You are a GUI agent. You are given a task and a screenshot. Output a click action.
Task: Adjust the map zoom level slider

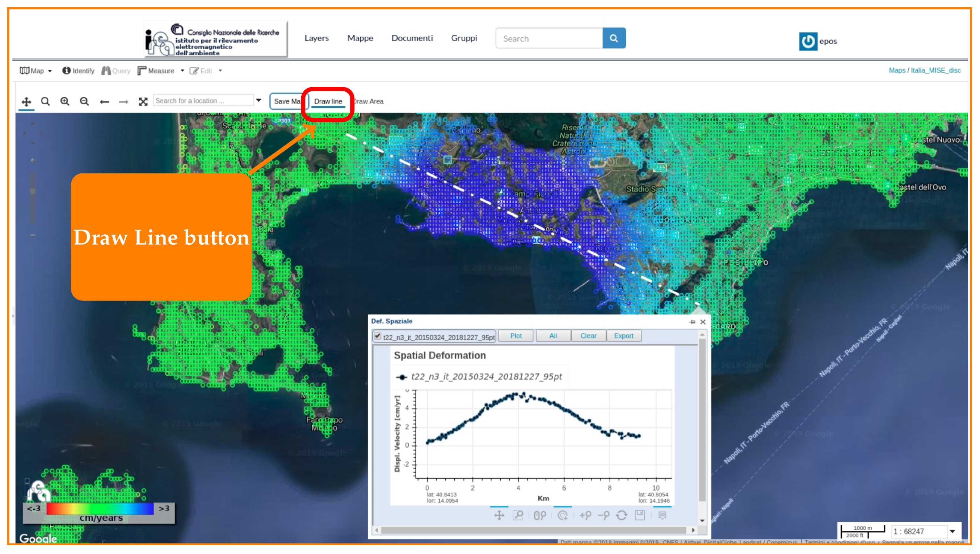[x=32, y=192]
